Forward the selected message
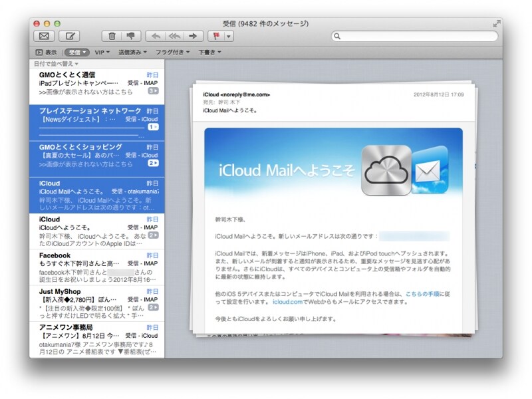 click(193, 37)
